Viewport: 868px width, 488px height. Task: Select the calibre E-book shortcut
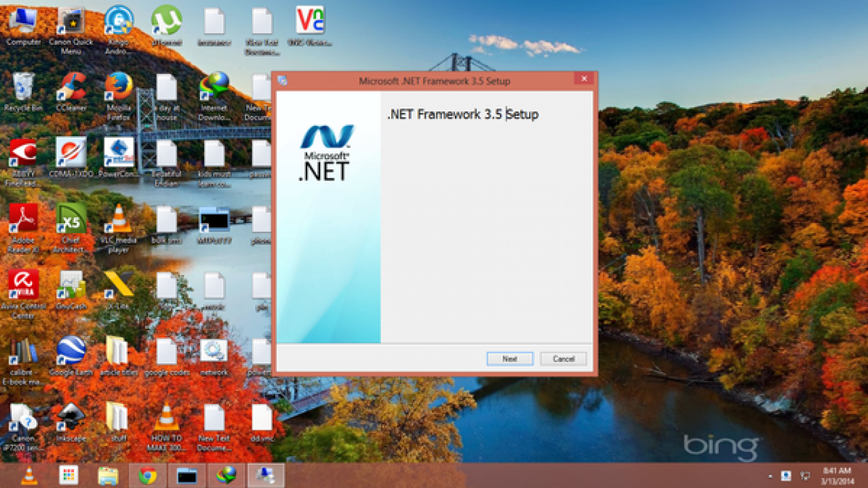click(24, 362)
